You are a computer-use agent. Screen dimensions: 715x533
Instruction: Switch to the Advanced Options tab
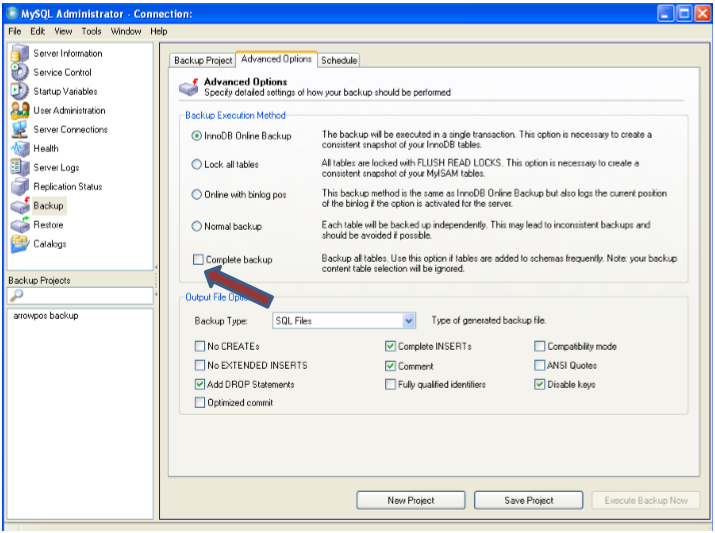[x=276, y=59]
